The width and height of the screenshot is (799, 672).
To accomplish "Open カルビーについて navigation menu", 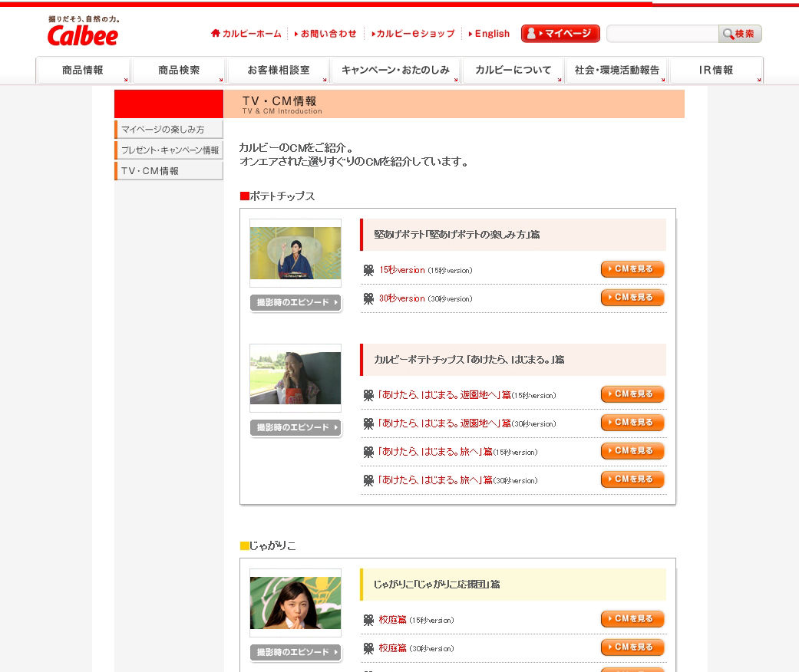I will pos(513,70).
